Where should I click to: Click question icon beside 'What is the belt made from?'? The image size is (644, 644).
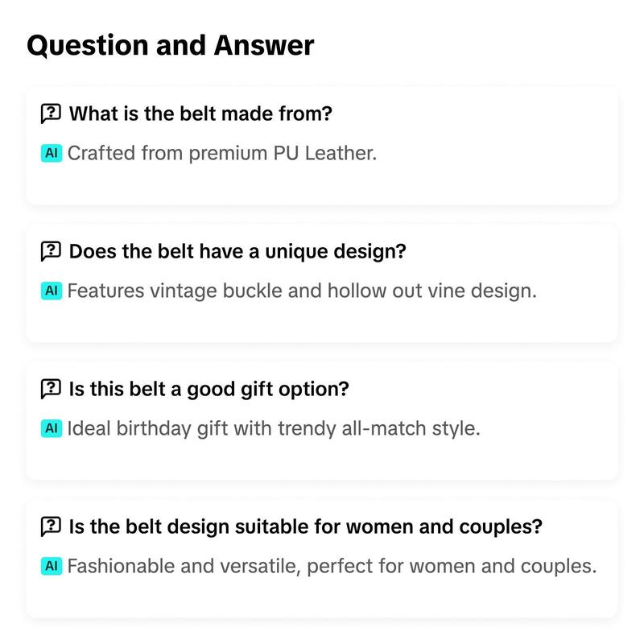coord(51,114)
